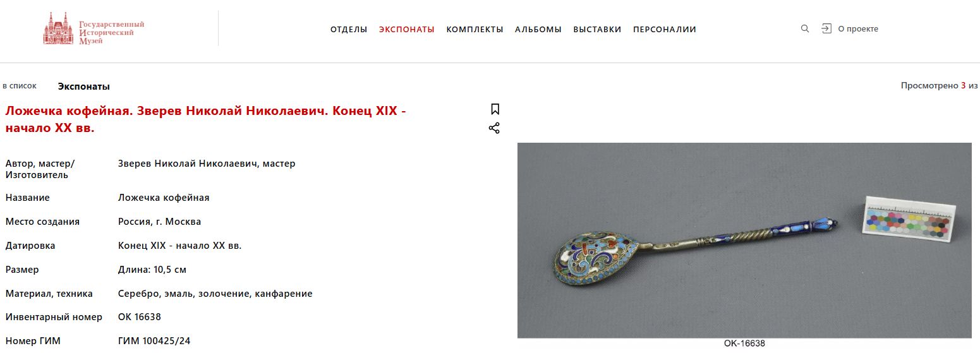Click the login arrow icon

click(826, 28)
